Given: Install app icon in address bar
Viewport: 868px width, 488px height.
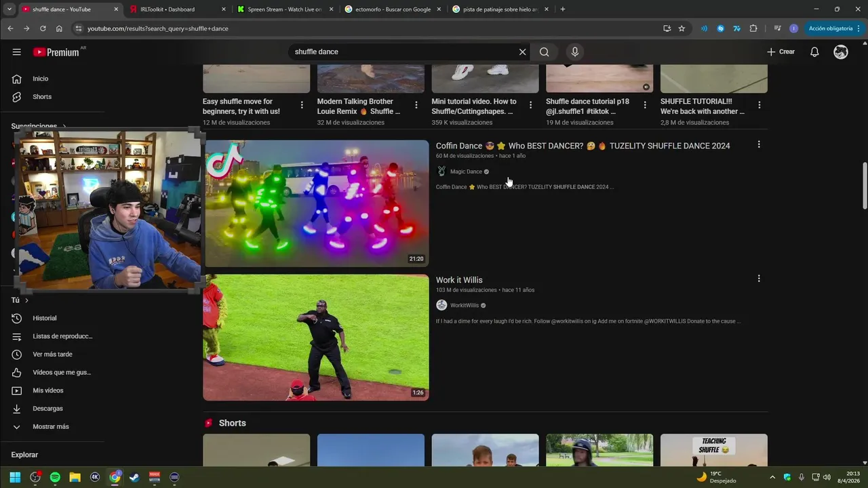Looking at the screenshot, I should pos(667,28).
